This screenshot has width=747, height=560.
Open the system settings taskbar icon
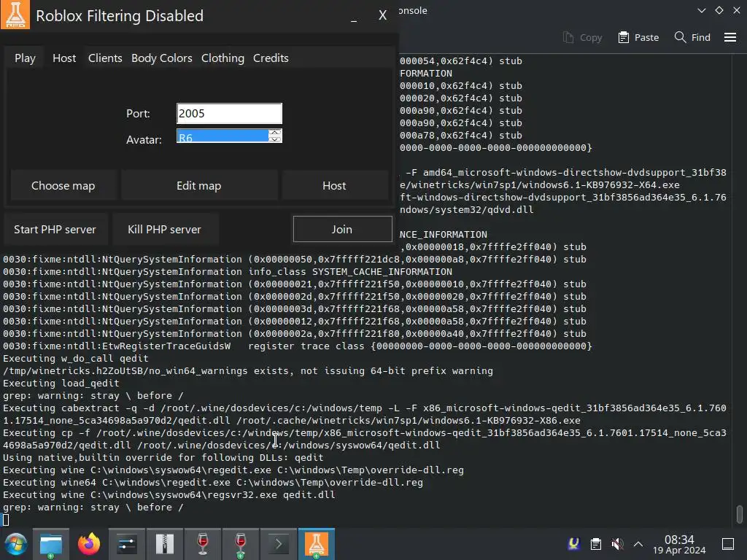pyautogui.click(x=127, y=544)
